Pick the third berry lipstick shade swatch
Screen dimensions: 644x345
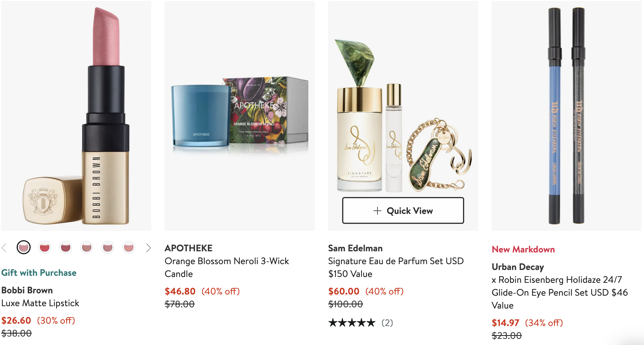pos(66,248)
